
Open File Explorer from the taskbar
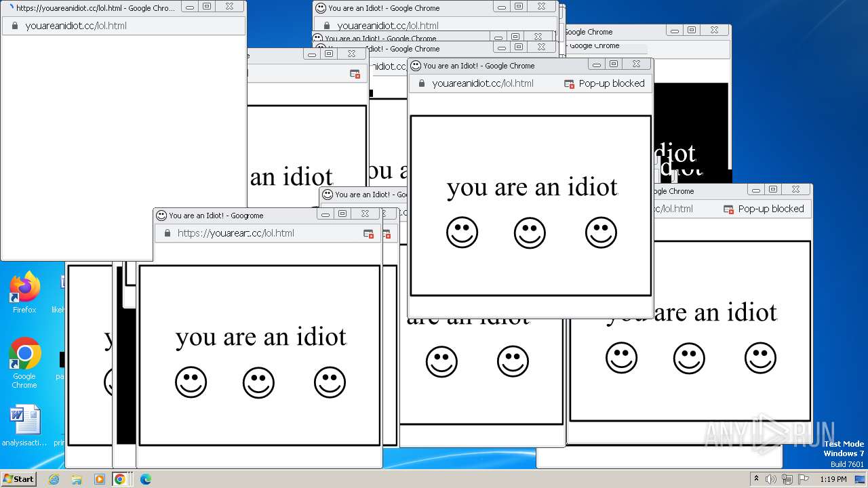click(77, 479)
